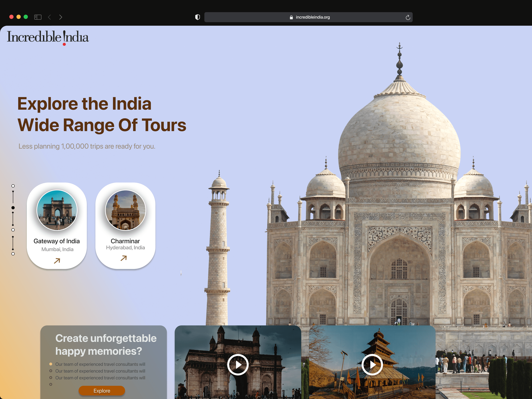Viewport: 532px width, 399px height.
Task: Toggle the browser sidebar icon
Action: coord(38,17)
